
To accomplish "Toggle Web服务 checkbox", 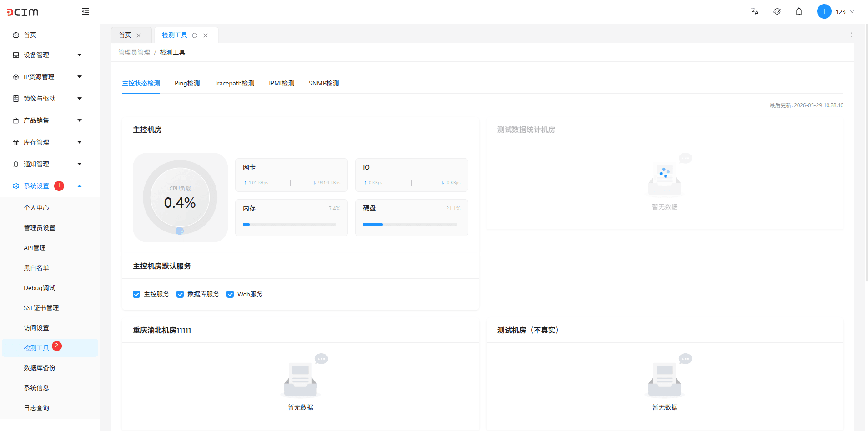I will (230, 294).
